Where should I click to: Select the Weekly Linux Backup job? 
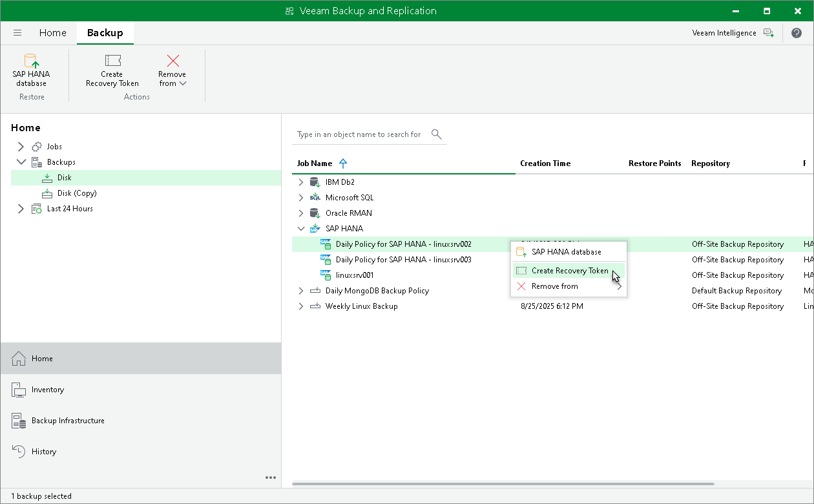[x=362, y=306]
